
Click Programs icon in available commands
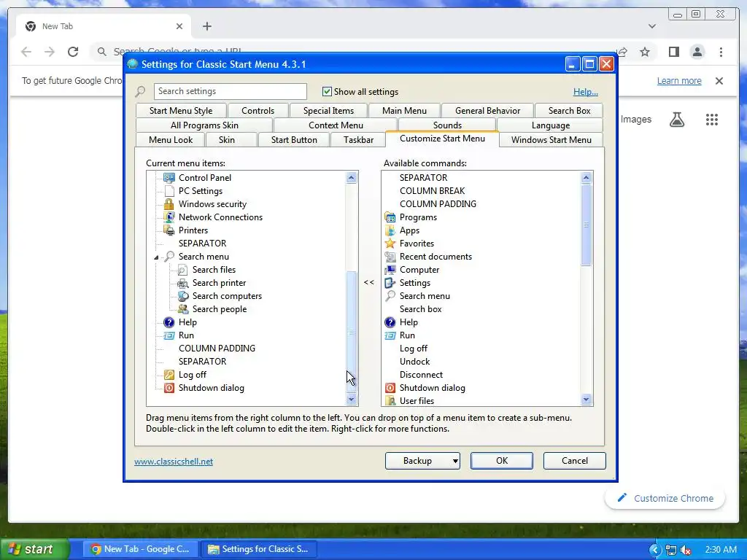point(390,217)
